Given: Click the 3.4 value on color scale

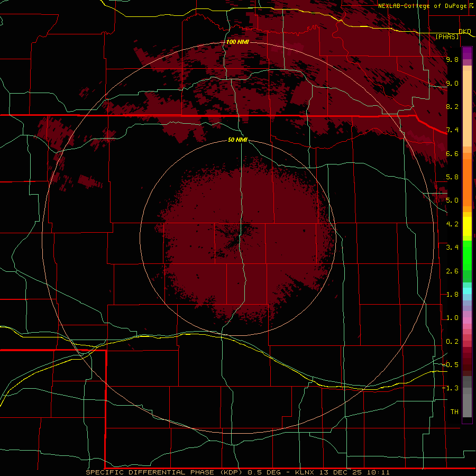Looking at the screenshot, I should pos(452,248).
